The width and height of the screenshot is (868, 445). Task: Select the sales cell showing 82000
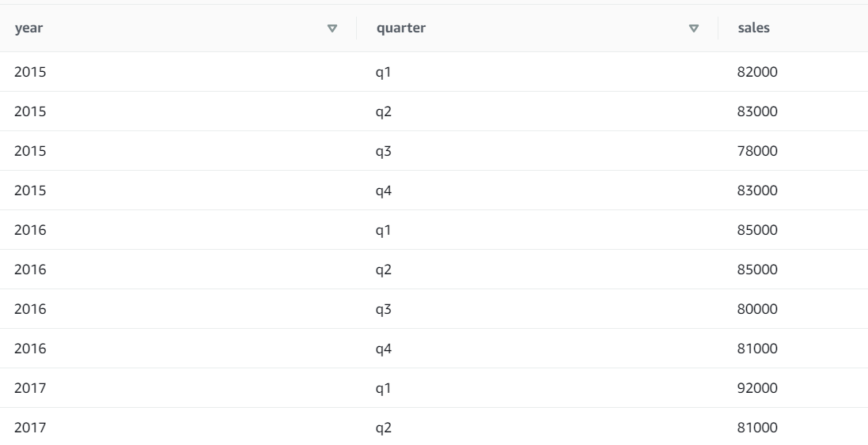757,72
